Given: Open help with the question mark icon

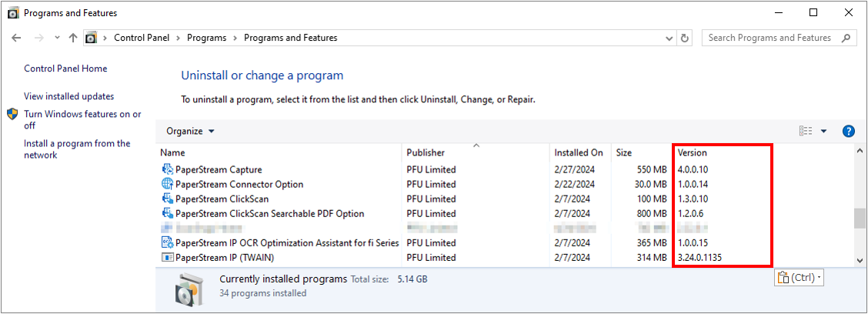Looking at the screenshot, I should (x=848, y=132).
